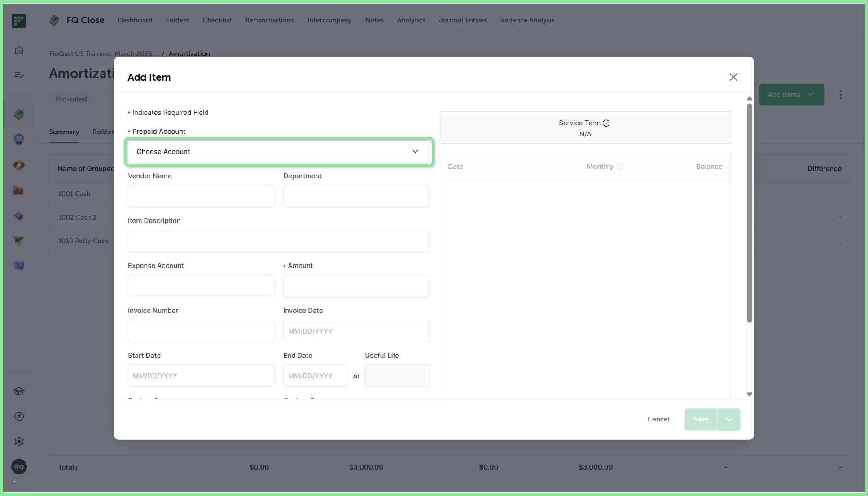
Task: Click the Service Term info icon
Action: (606, 123)
